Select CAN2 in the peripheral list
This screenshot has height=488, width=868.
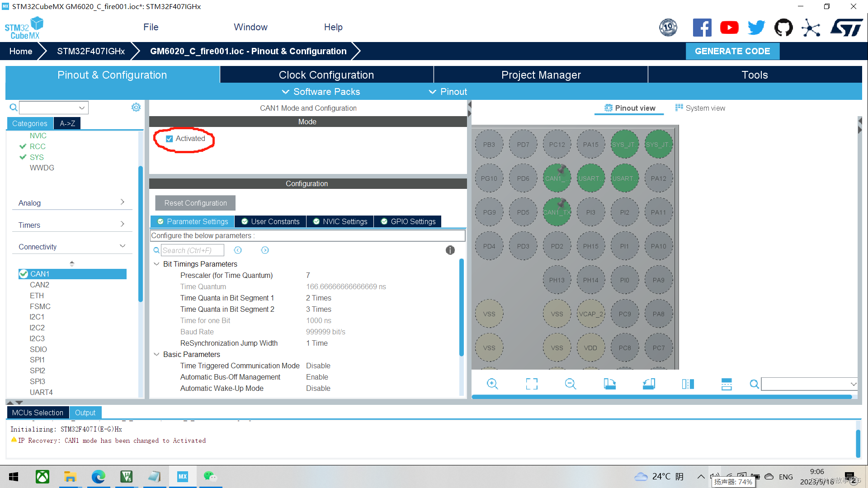40,285
